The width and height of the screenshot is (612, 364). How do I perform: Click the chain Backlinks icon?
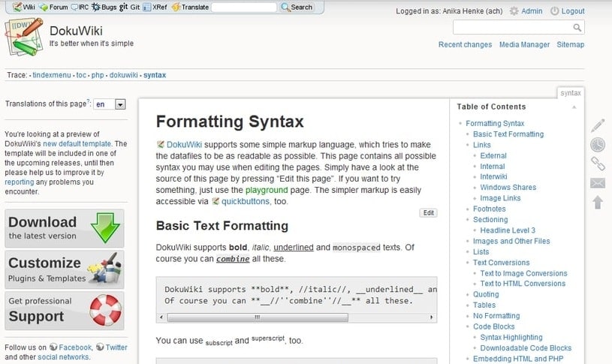pos(598,164)
